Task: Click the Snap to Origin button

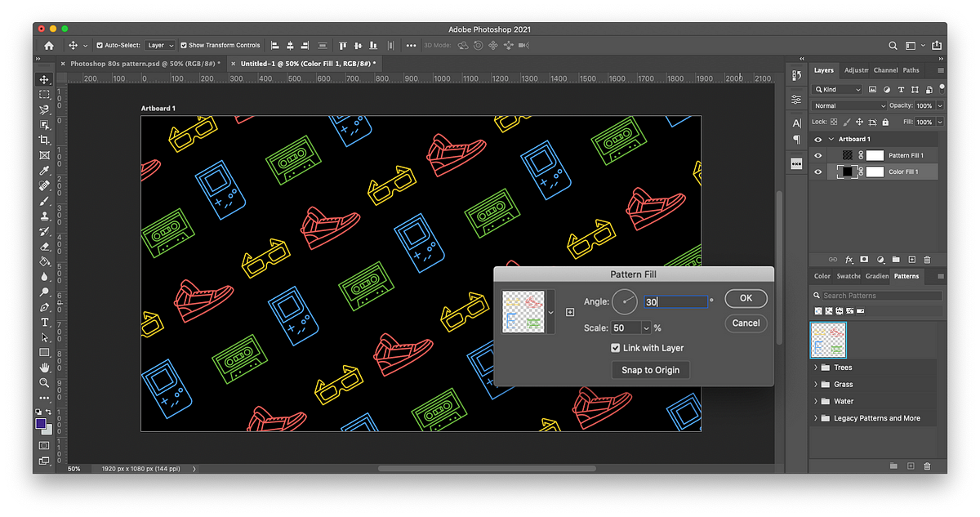Action: 650,370
